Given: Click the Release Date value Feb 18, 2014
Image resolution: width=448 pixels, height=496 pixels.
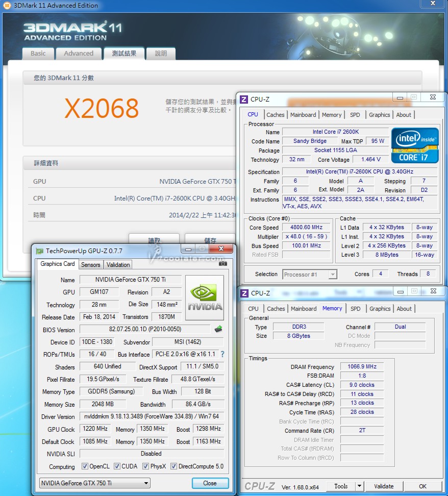Looking at the screenshot, I should click(99, 317).
